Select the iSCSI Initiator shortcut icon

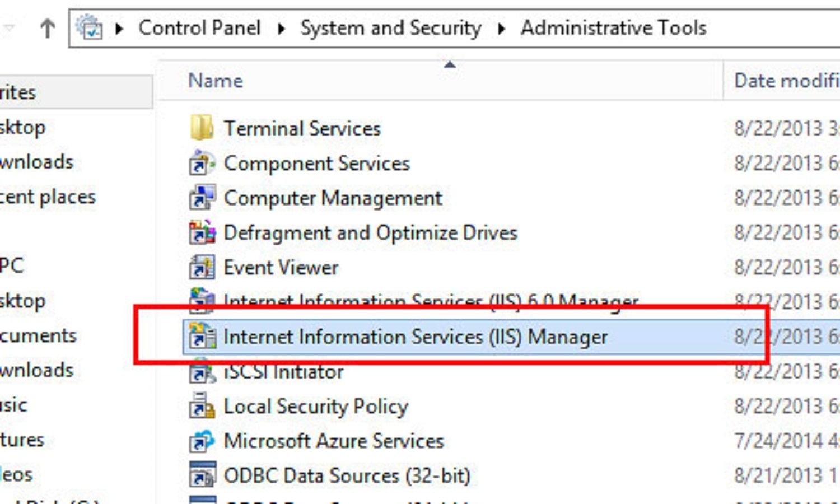[x=202, y=372]
